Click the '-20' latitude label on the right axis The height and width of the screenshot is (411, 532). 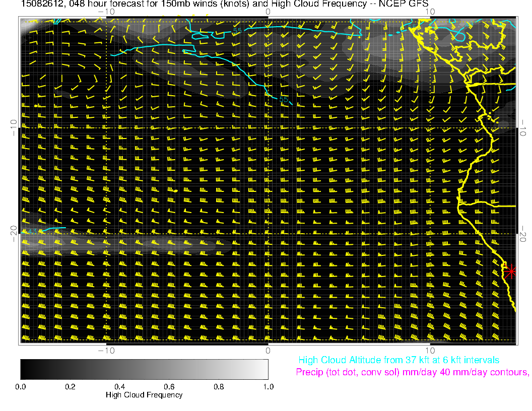tap(522, 234)
